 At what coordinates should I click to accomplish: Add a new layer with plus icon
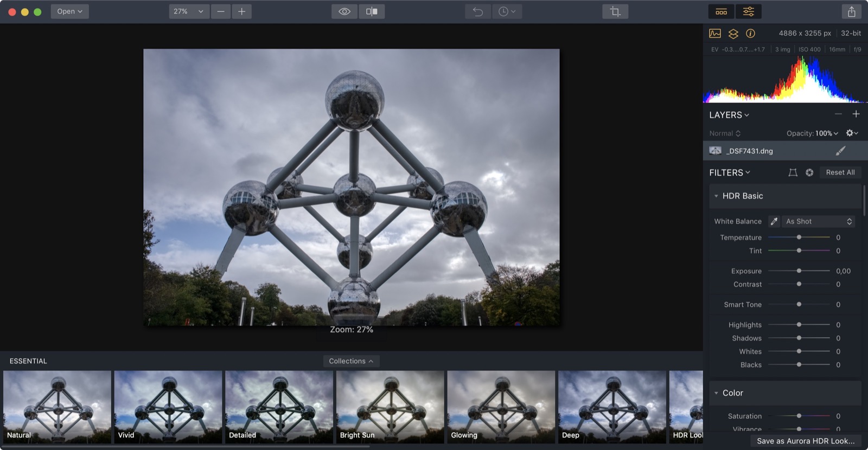tap(856, 114)
